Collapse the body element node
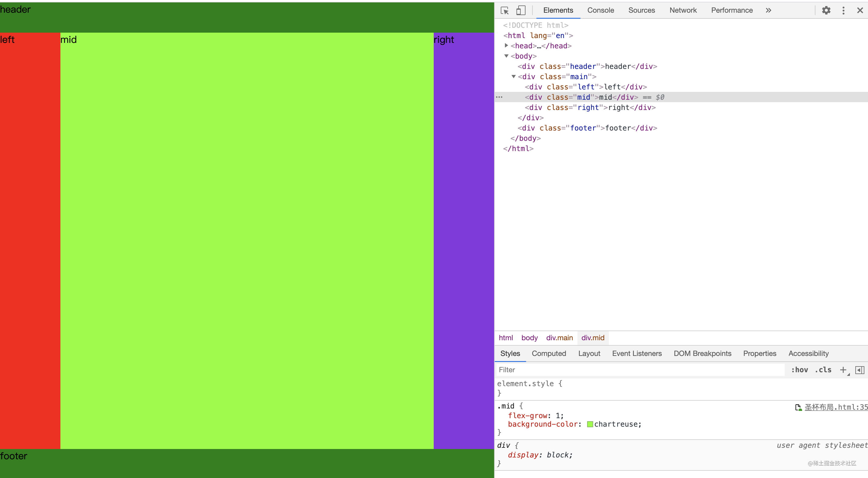Screen dimensions: 868x478 (x=506, y=56)
